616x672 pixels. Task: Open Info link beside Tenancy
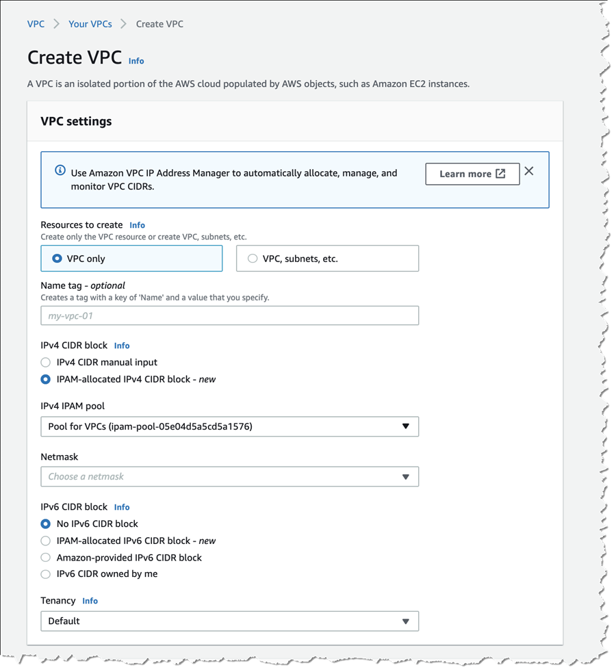[x=90, y=601]
